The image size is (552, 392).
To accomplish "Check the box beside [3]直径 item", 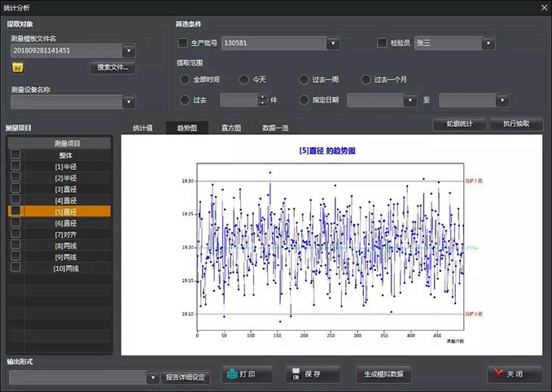I will [x=15, y=189].
